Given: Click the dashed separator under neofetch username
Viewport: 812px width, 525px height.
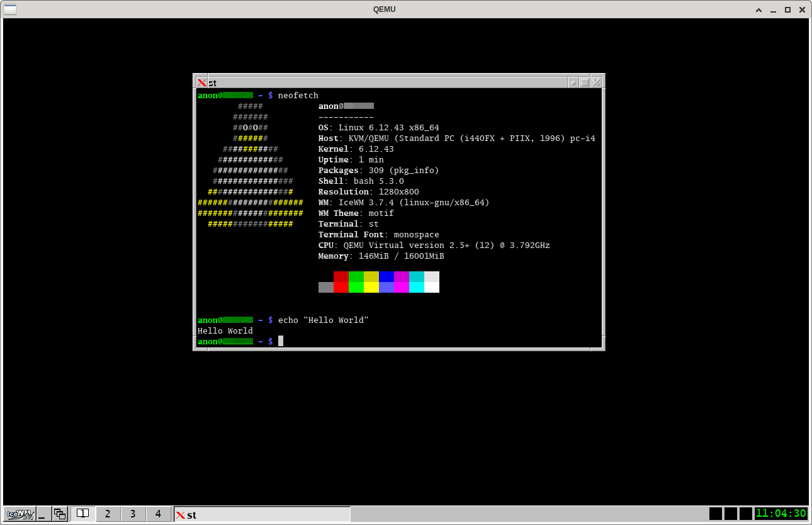Looking at the screenshot, I should tap(346, 117).
